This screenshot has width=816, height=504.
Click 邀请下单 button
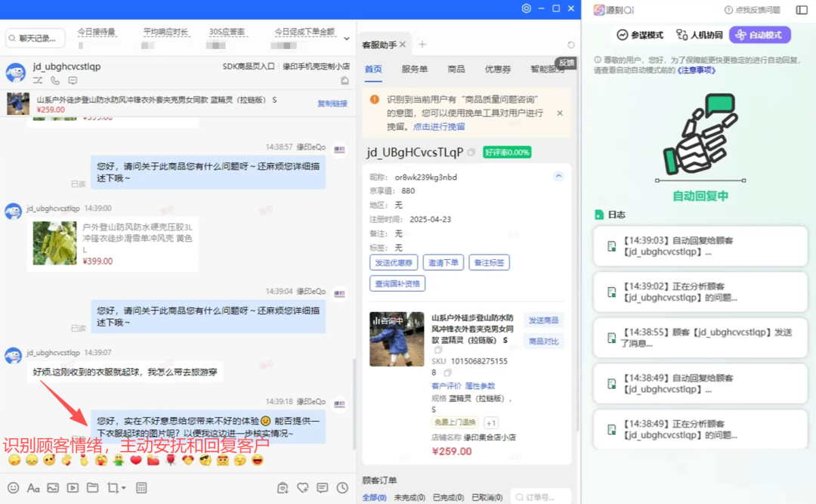[443, 262]
